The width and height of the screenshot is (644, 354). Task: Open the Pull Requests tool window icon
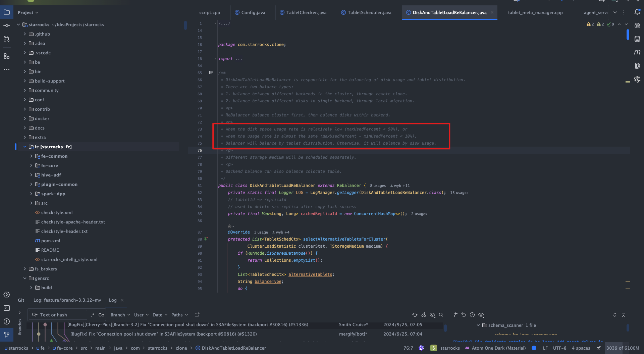coord(7,39)
